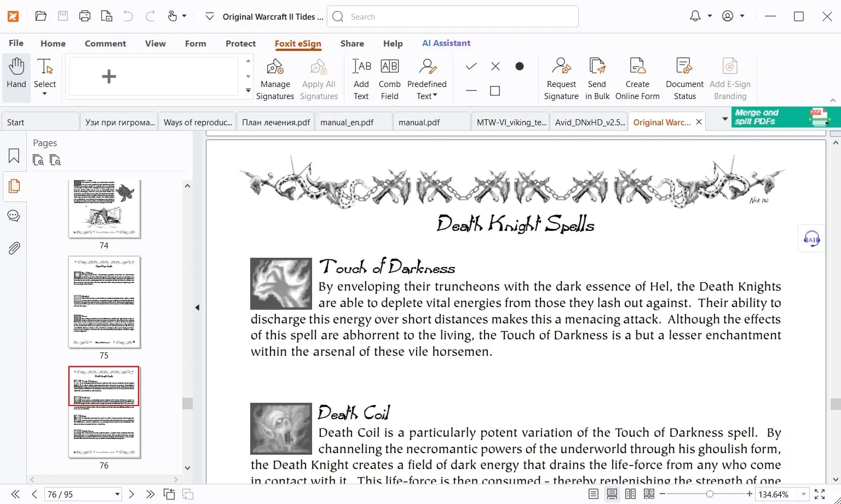Open the Predefined Text dropdown
The height and width of the screenshot is (504, 841).
427,79
